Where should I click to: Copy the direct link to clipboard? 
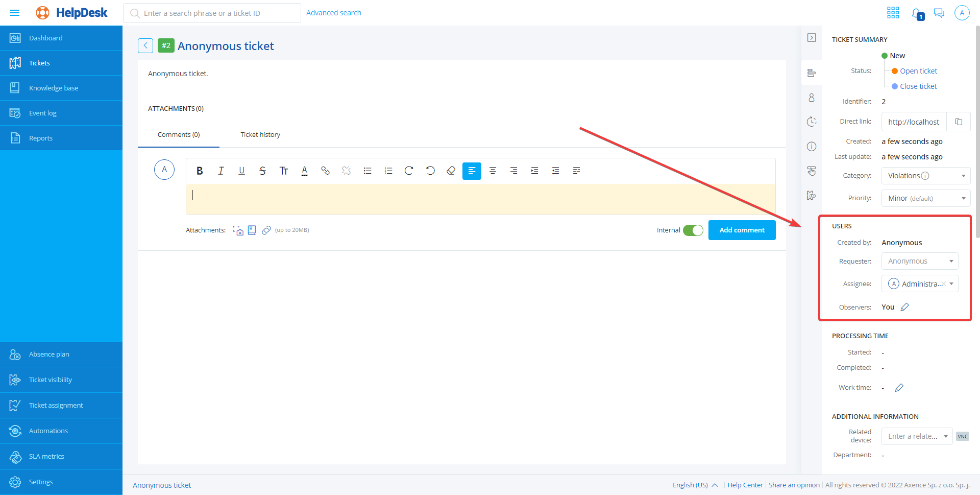(x=959, y=122)
